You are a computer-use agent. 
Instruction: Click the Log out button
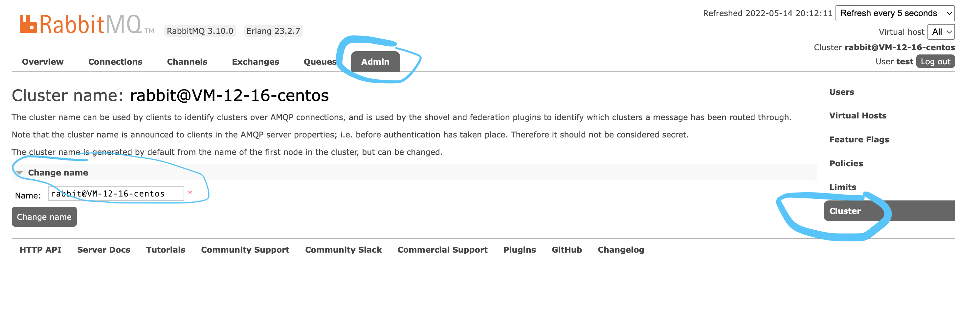[x=935, y=62]
